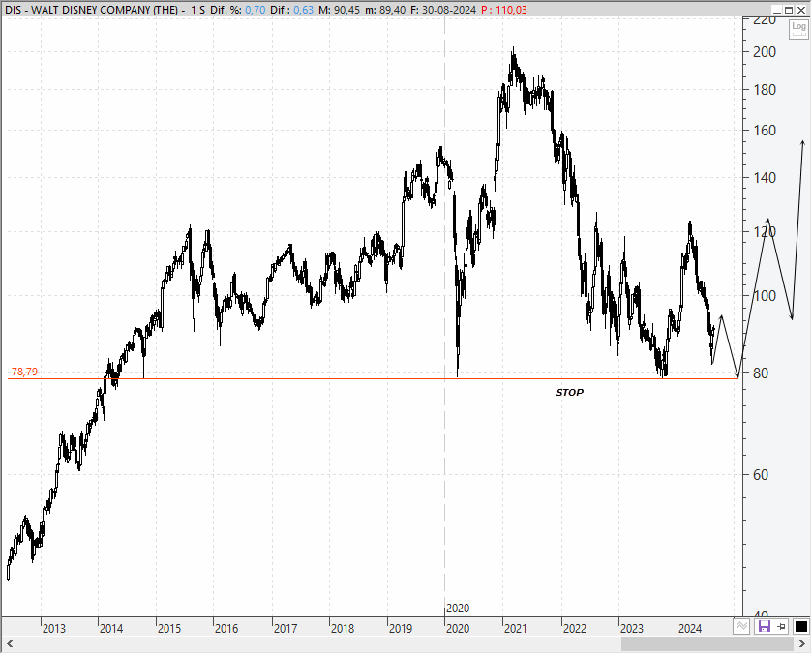812x654 pixels.
Task: Click the 180 price axis label
Action: pyautogui.click(x=764, y=90)
